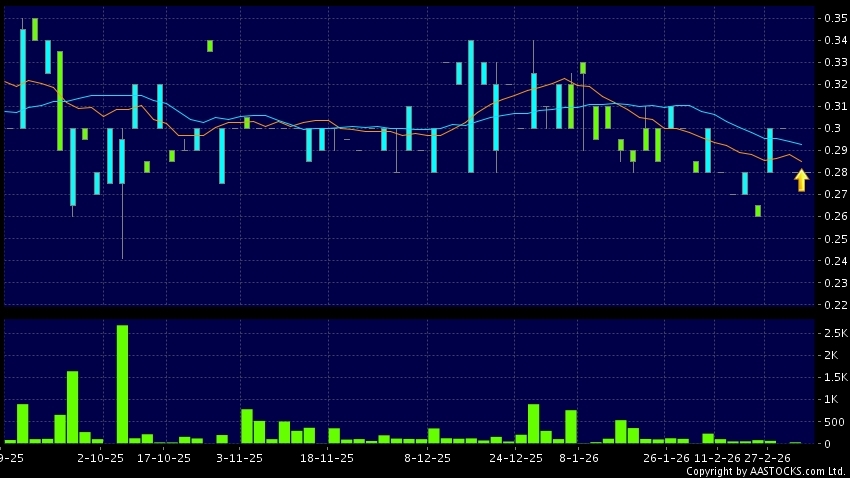This screenshot has height=478, width=850.
Task: Select the lowest green candle near 0.26
Action: point(758,210)
